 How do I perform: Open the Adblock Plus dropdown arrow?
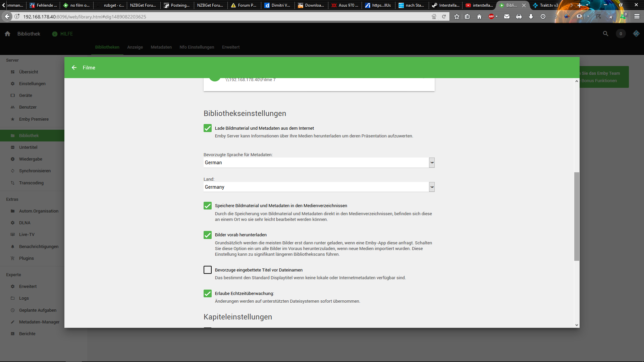497,16
